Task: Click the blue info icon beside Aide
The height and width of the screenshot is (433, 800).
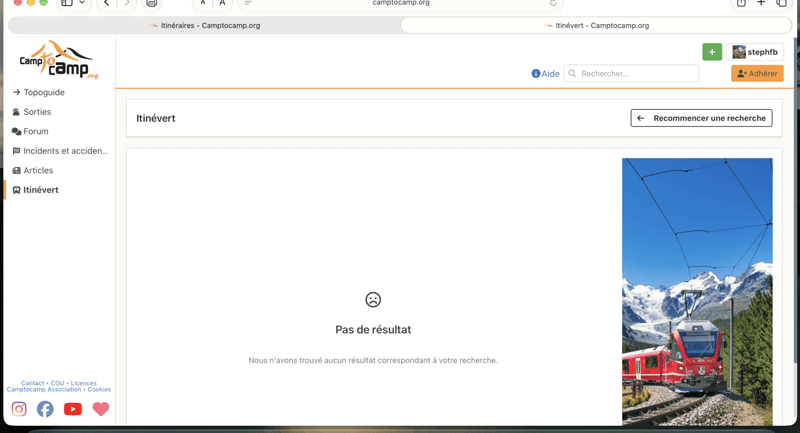Action: 536,73
